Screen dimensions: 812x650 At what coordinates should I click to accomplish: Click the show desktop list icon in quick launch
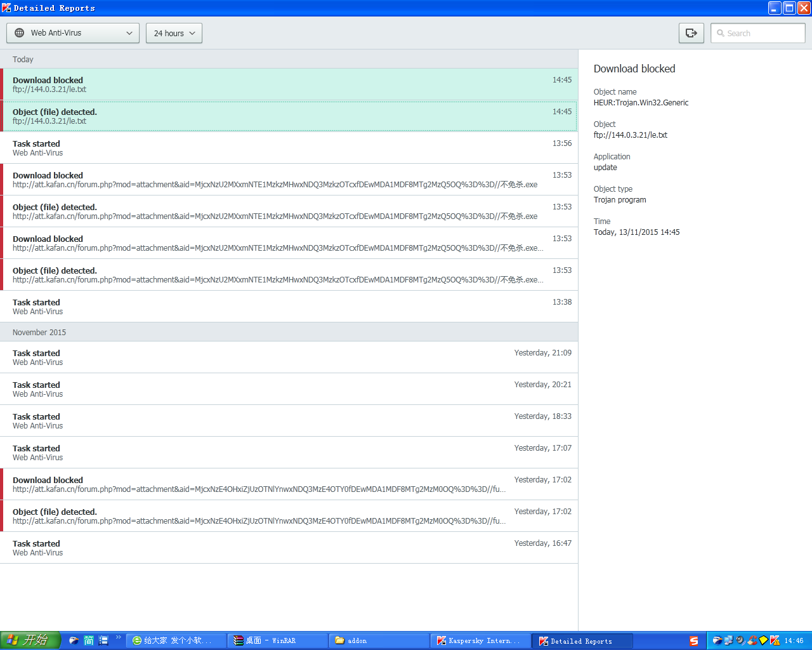click(103, 640)
